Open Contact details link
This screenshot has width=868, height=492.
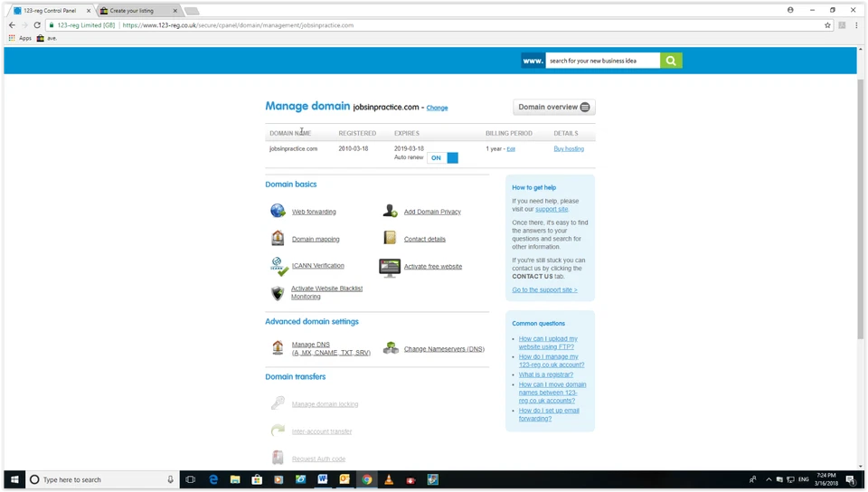(x=425, y=239)
